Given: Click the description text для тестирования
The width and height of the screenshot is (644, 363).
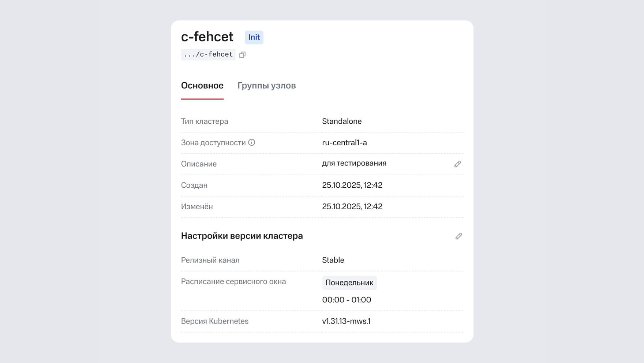Looking at the screenshot, I should coord(354,163).
